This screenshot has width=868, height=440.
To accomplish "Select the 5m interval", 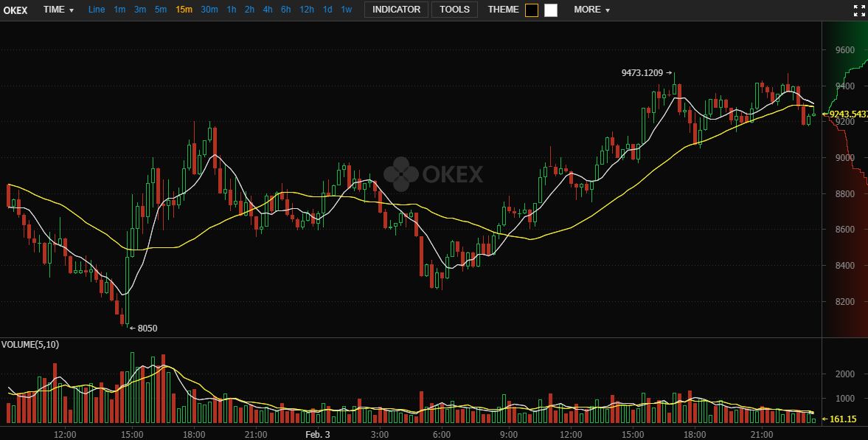I will (x=161, y=10).
